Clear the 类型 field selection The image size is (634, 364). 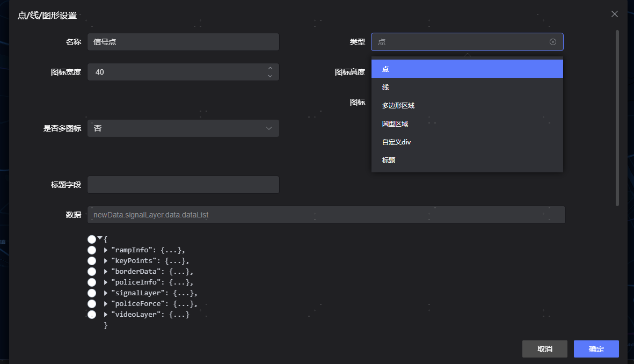pyautogui.click(x=553, y=42)
